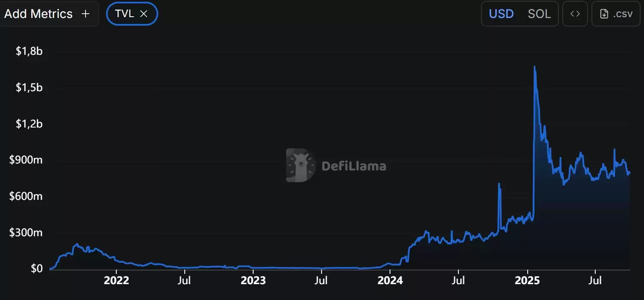Click the .csv download file icon
Viewport: 644px width, 300px height.
point(604,14)
